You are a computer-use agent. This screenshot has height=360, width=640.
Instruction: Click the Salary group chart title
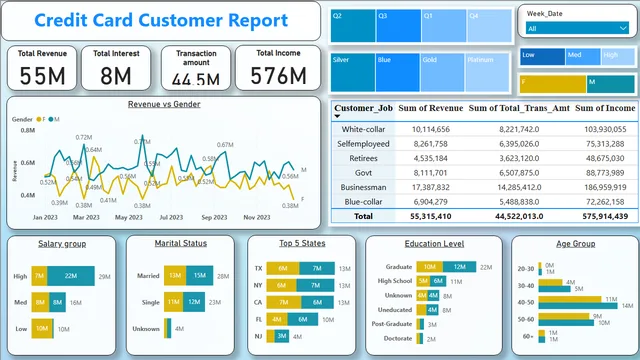click(x=62, y=244)
